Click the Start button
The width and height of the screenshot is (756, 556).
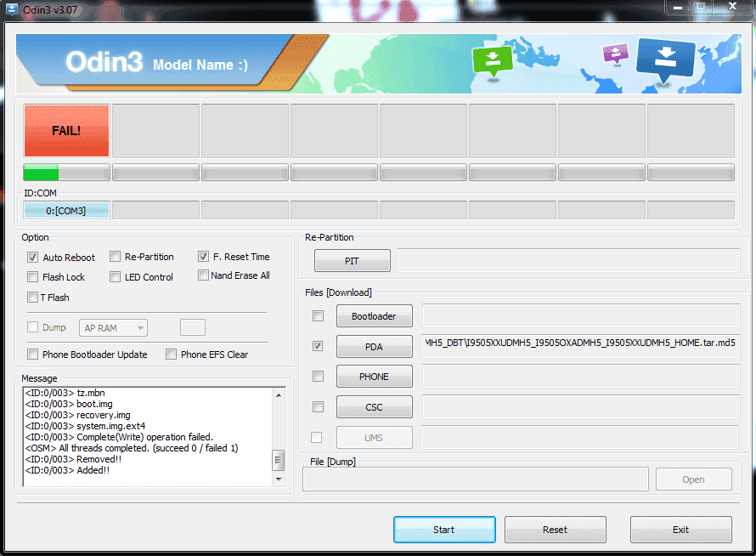click(444, 530)
